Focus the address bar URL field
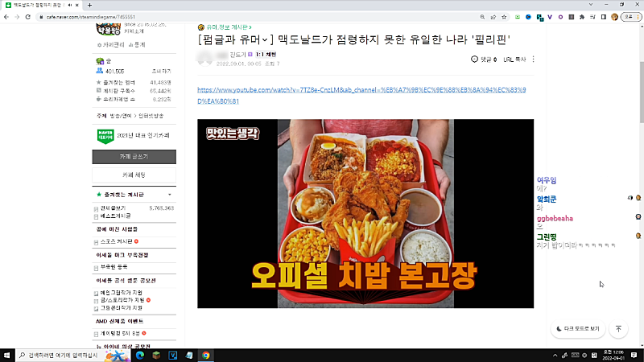The image size is (644, 362). 258,17
